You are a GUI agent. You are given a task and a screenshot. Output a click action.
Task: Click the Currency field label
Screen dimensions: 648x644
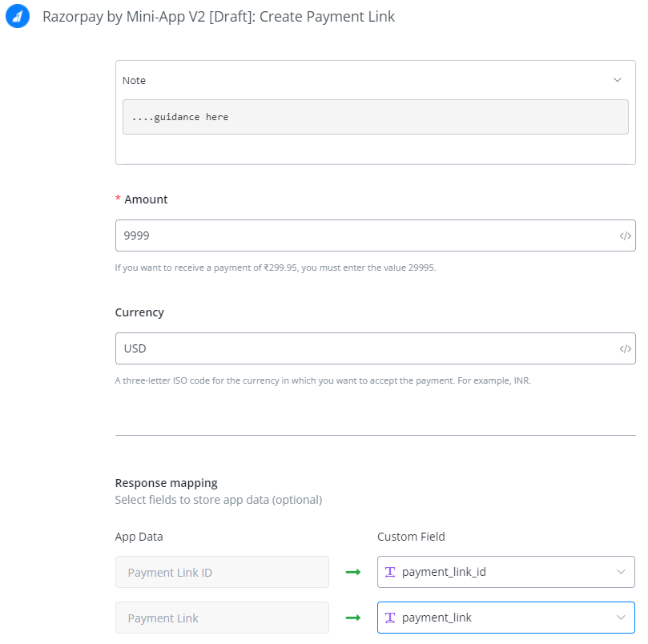(139, 312)
